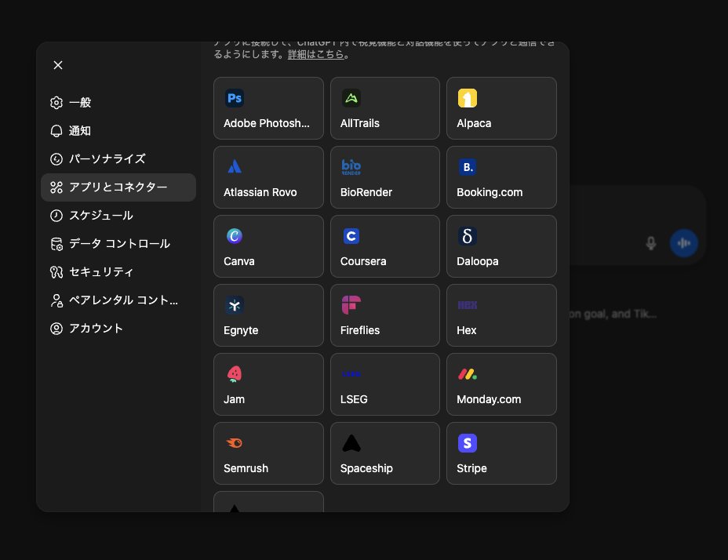
Task: Click the Egnyte logo icon
Action: (x=235, y=305)
